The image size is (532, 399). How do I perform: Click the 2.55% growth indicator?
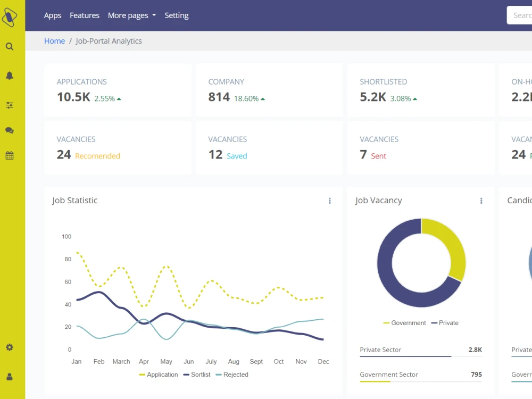(x=107, y=99)
